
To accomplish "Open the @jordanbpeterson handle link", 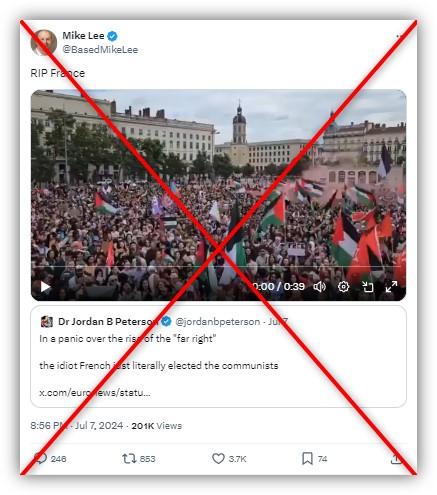I will 218,322.
